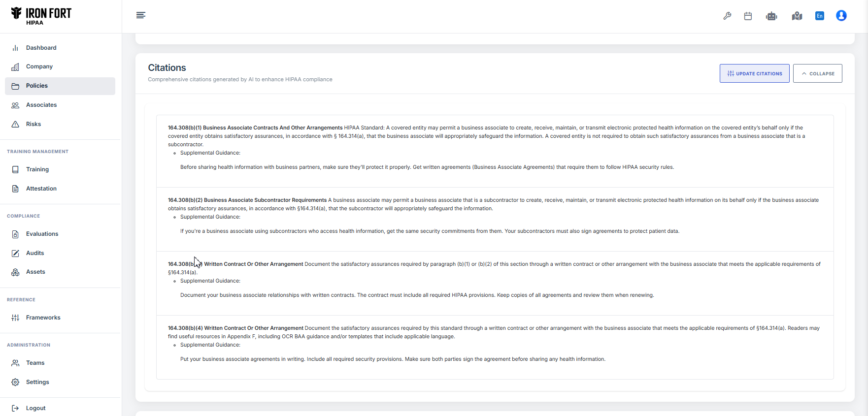Open the En language selector

click(x=820, y=16)
